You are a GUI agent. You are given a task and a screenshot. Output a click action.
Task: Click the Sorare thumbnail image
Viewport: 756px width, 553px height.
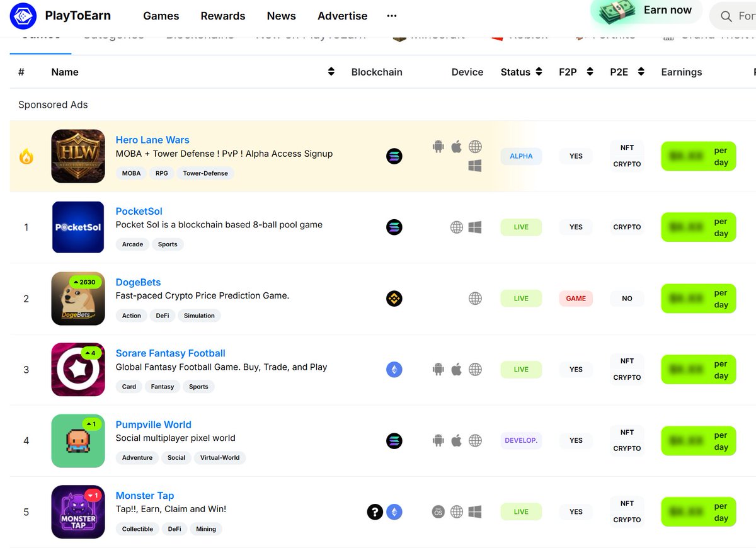pos(78,370)
